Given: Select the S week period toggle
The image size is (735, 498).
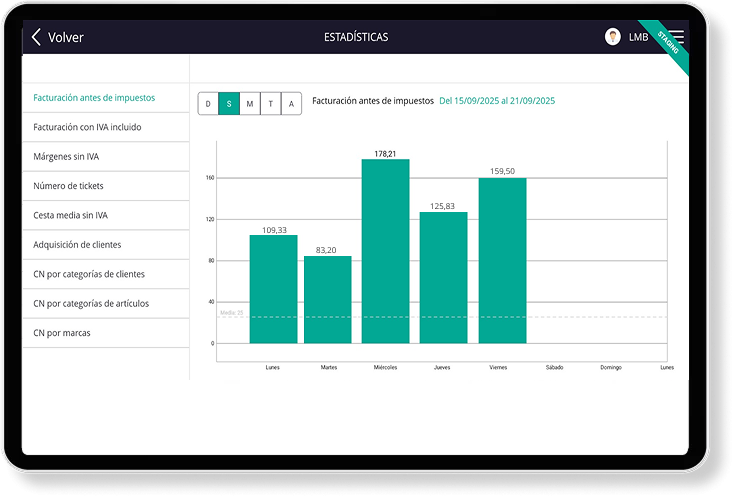Looking at the screenshot, I should pyautogui.click(x=229, y=103).
